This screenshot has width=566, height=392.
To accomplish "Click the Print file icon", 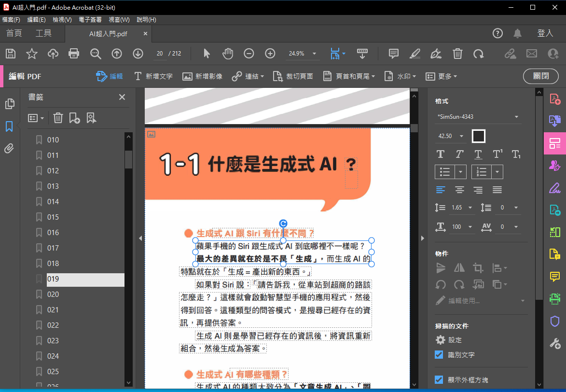I will click(74, 54).
